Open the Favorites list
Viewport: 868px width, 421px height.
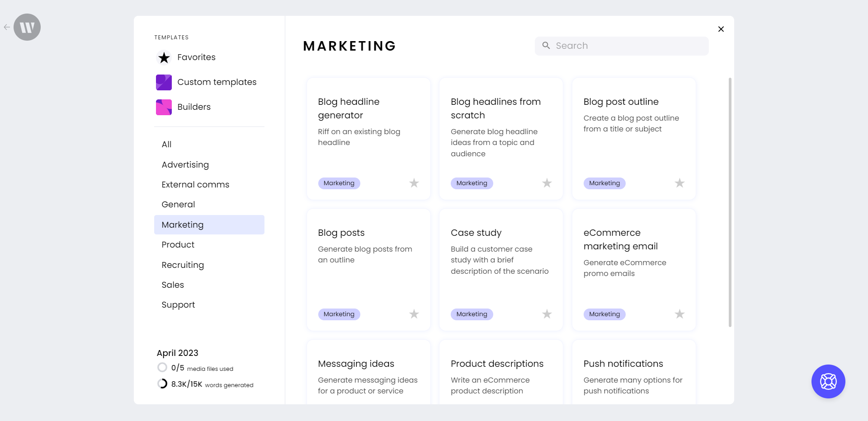[x=196, y=57]
